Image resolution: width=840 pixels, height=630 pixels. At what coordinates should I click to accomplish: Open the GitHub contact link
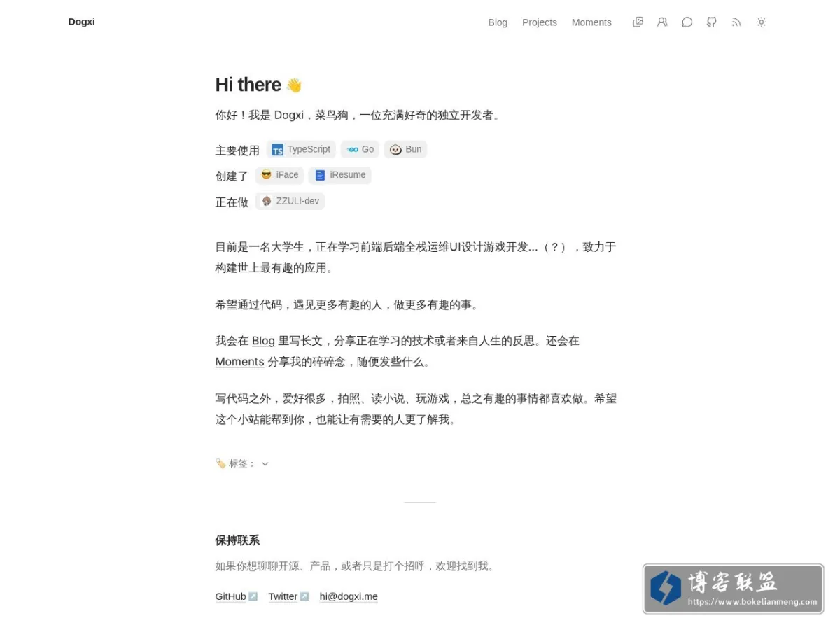pos(237,596)
